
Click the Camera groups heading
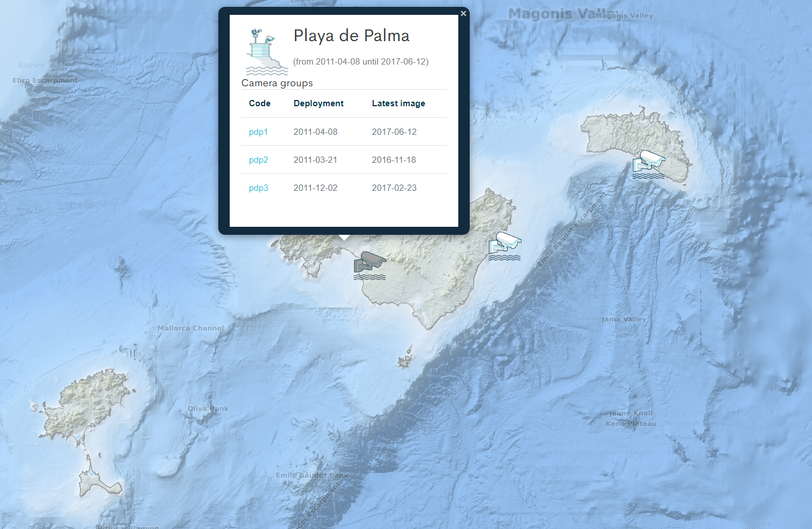click(x=277, y=83)
